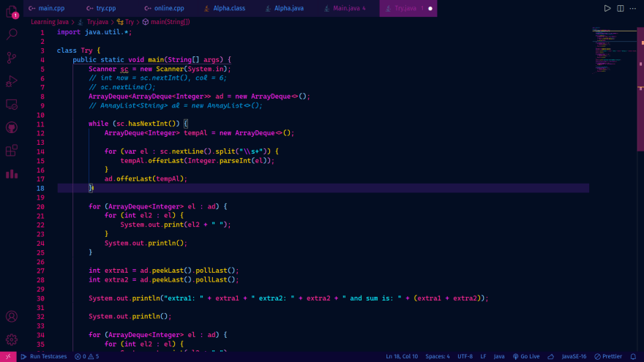Open the bar chart view in activity bar
This screenshot has width=644, height=362.
pos(12,173)
